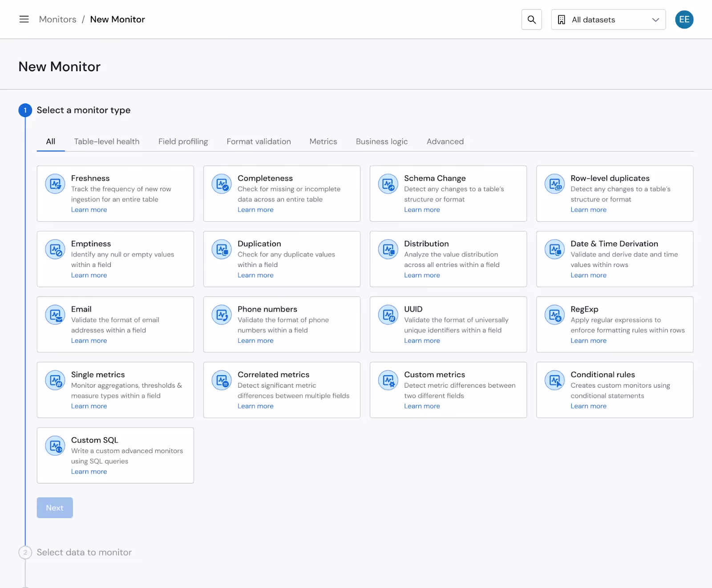Select the Completeness monitor icon
The height and width of the screenshot is (588, 712).
(x=222, y=184)
